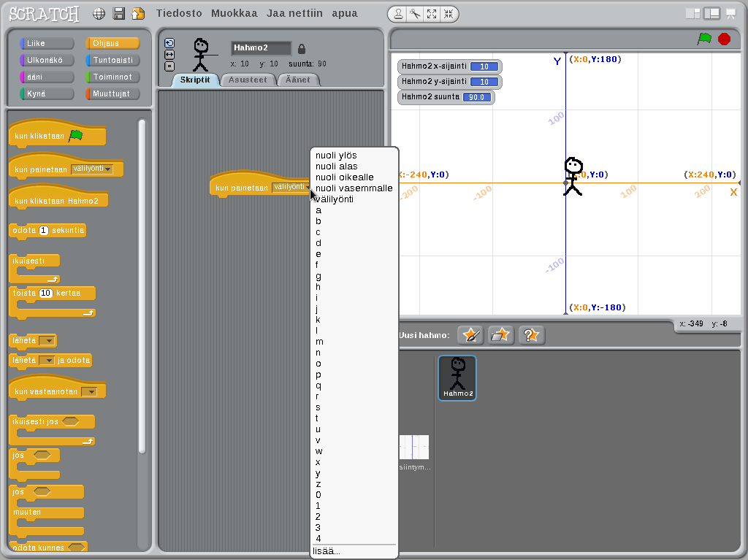The image size is (748, 560).
Task: Set rotation style to left-right flip
Action: [x=169, y=54]
